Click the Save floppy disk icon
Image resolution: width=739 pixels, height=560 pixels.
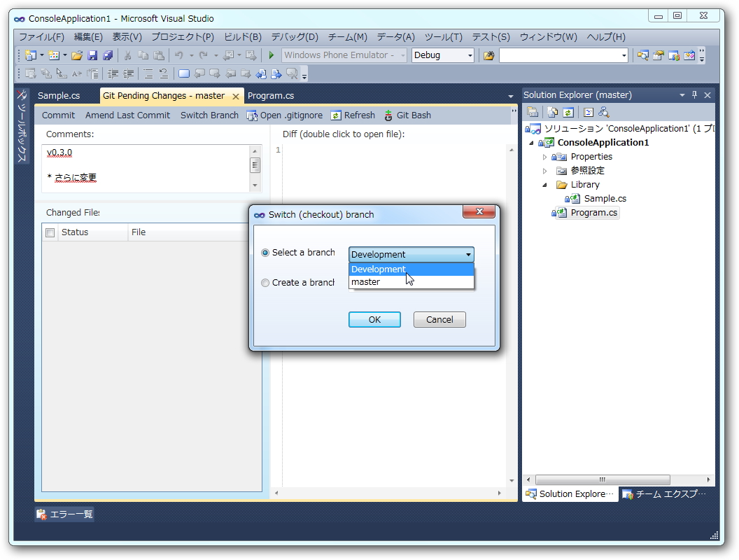coord(92,55)
